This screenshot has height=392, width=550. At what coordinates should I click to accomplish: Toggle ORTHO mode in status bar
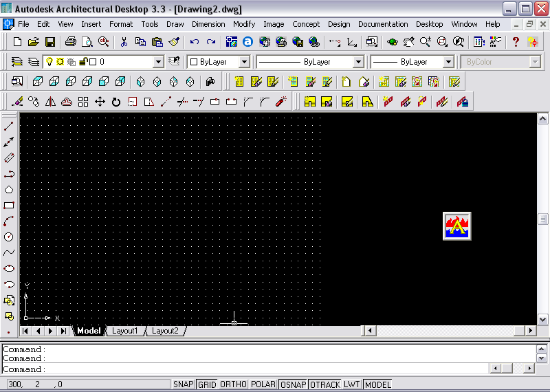[233, 384]
